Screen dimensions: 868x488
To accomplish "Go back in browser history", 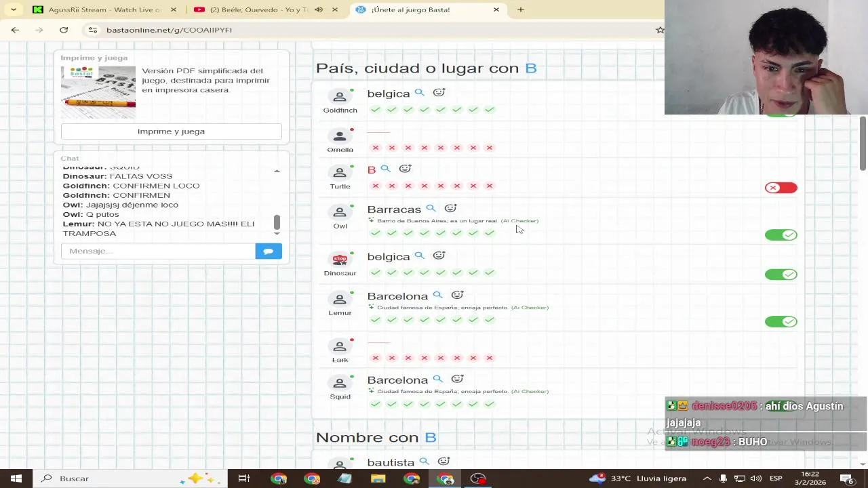I will point(15,30).
